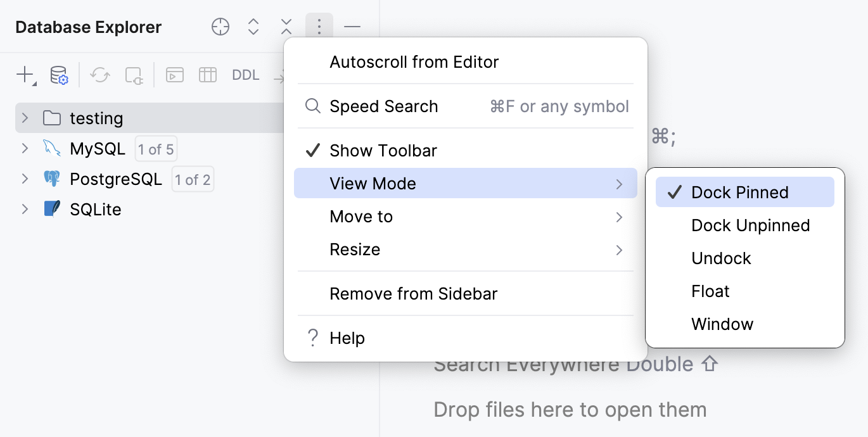The height and width of the screenshot is (437, 868).
Task: Generate DDL for selected object
Action: [245, 75]
